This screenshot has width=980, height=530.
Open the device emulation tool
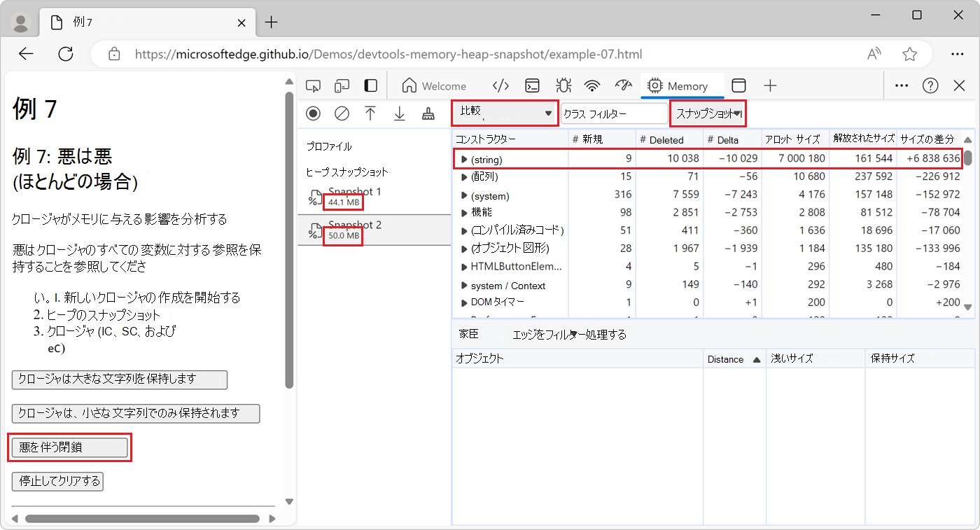point(342,85)
